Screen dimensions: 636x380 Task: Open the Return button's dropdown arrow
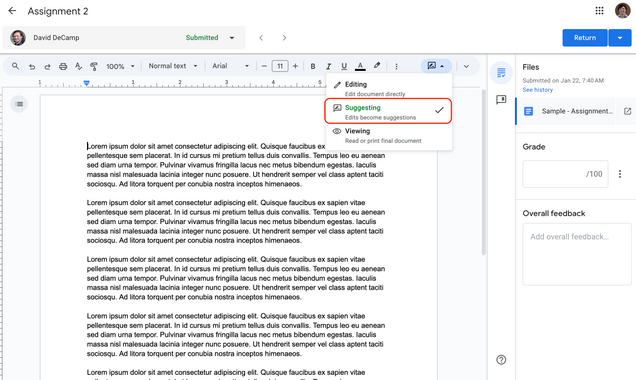tap(620, 38)
